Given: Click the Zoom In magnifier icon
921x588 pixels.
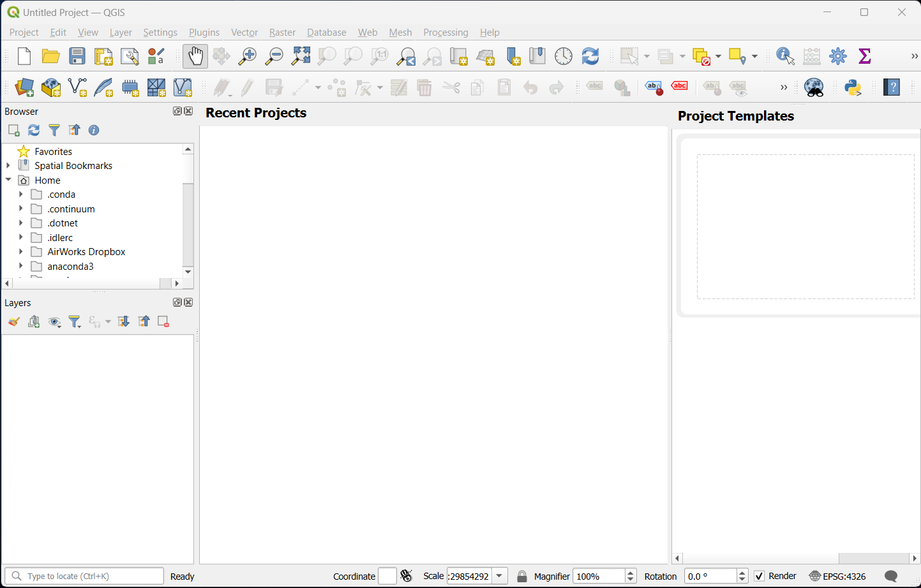Looking at the screenshot, I should [x=247, y=56].
